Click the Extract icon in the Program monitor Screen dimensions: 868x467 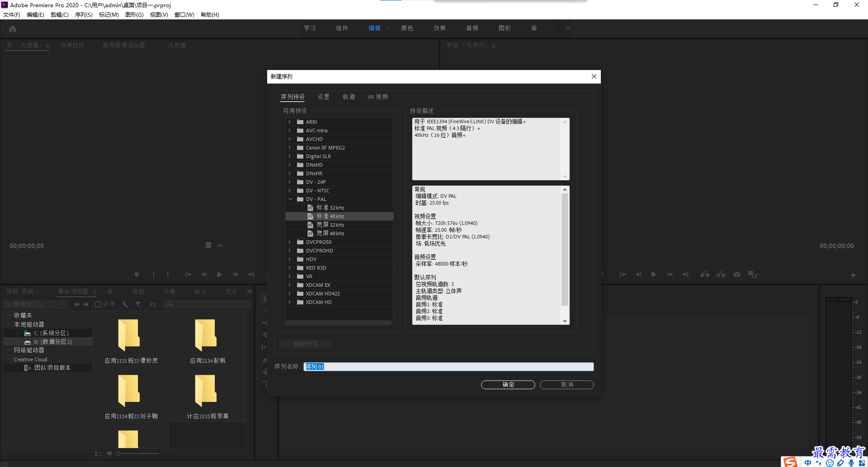[721, 274]
